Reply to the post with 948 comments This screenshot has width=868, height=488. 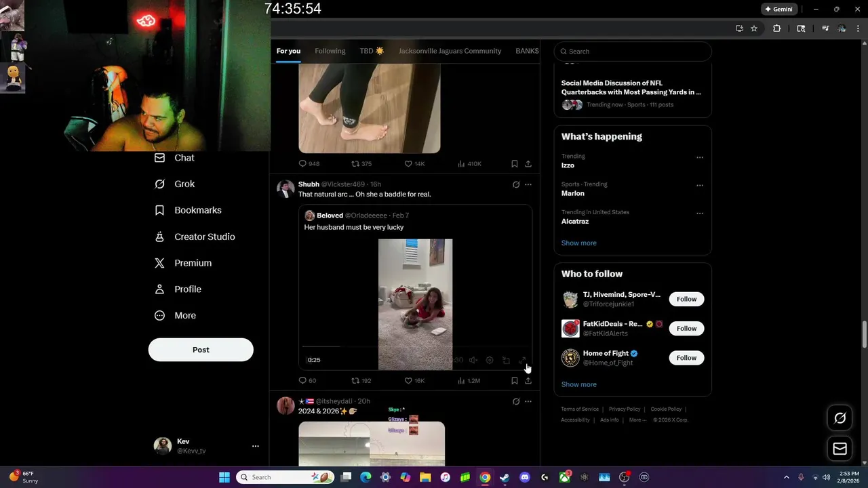click(309, 164)
